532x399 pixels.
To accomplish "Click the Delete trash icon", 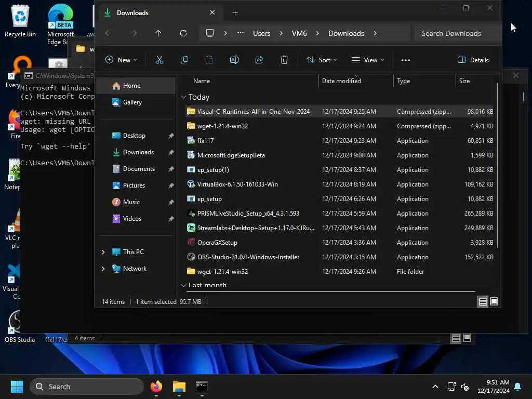I will coord(284,60).
